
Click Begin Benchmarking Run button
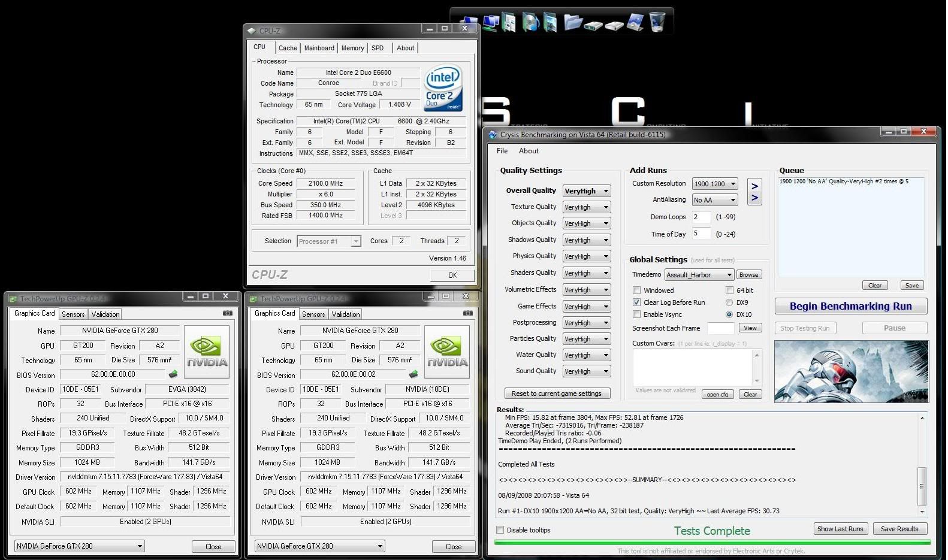point(850,306)
